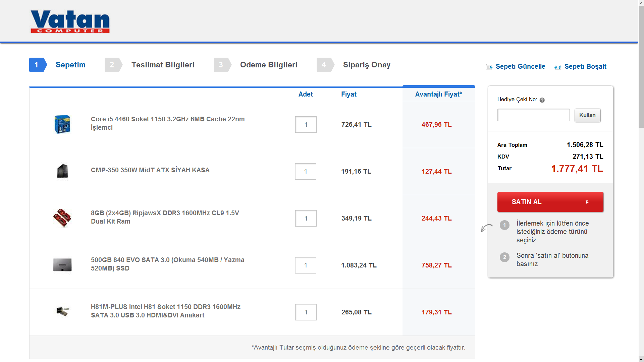Click the Vatan Computer logo
The height and width of the screenshot is (362, 644).
(x=70, y=21)
